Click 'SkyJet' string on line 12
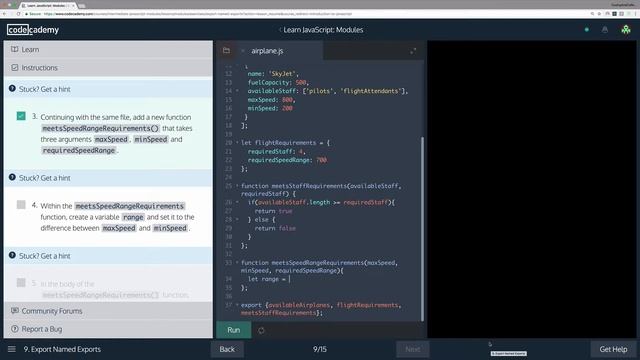This screenshot has width=640, height=360. click(282, 74)
